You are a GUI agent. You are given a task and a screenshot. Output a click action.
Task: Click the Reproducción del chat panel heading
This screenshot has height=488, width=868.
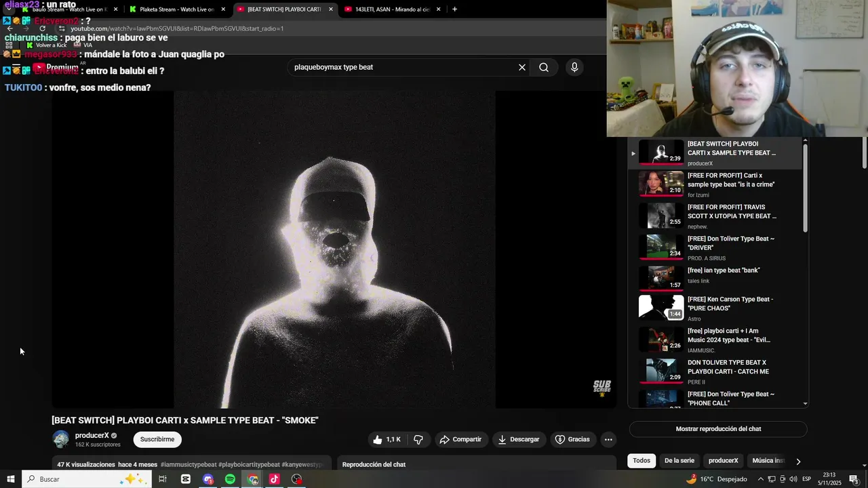click(374, 465)
